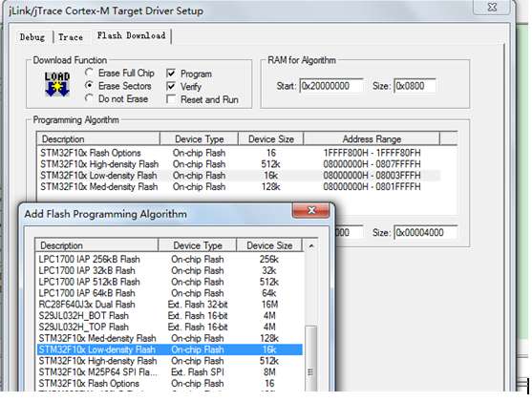The image size is (532, 402).
Task: Click address range 1FFFF800H - 1FFFF80FH
Action: tap(372, 153)
